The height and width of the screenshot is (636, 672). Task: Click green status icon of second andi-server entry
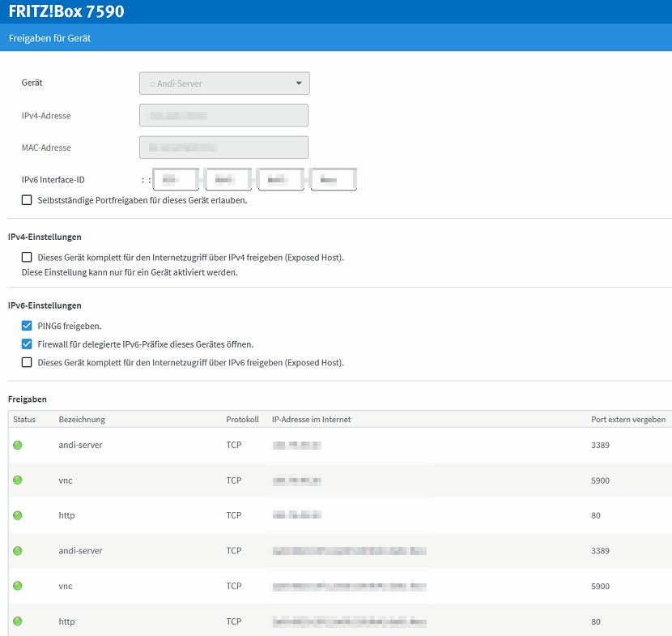[18, 551]
